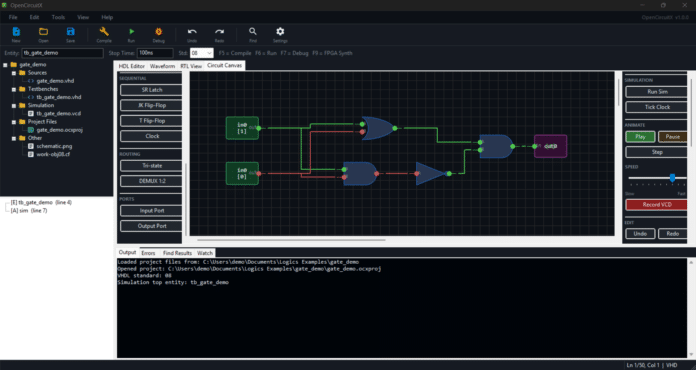Add a JK Flip-Flop component
Viewport: 696px width, 370px height.
(x=152, y=106)
